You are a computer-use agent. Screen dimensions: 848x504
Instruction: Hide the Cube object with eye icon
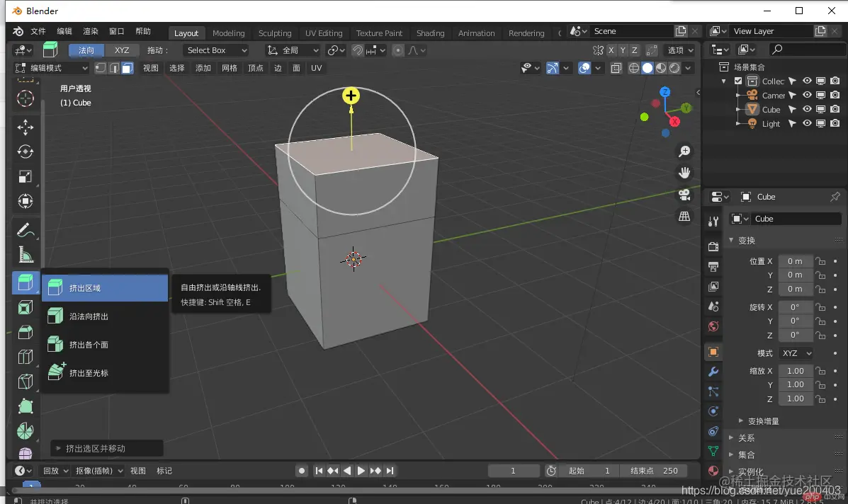[807, 109]
